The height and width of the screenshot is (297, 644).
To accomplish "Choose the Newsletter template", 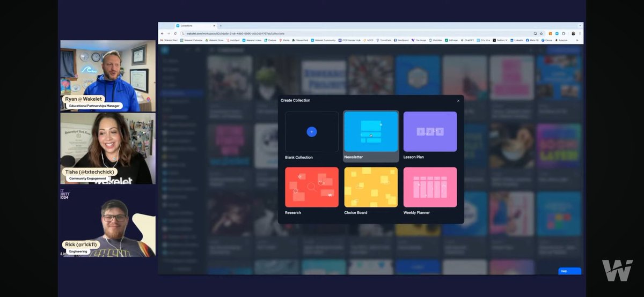I will pos(371,135).
